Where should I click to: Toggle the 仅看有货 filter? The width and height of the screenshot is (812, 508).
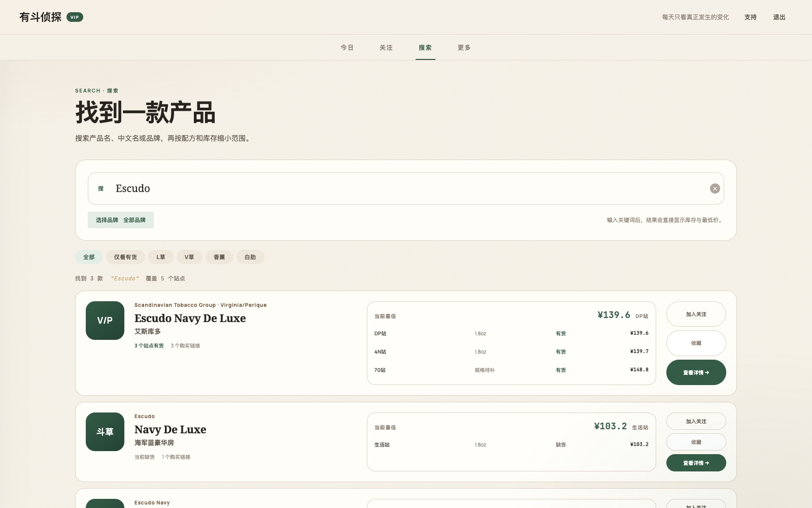pos(125,257)
